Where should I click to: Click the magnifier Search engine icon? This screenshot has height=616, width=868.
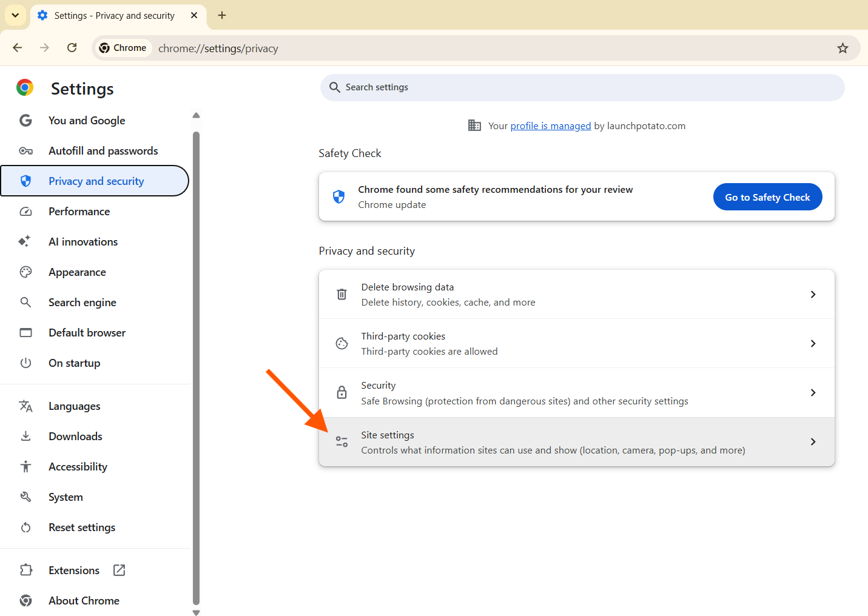(x=25, y=302)
